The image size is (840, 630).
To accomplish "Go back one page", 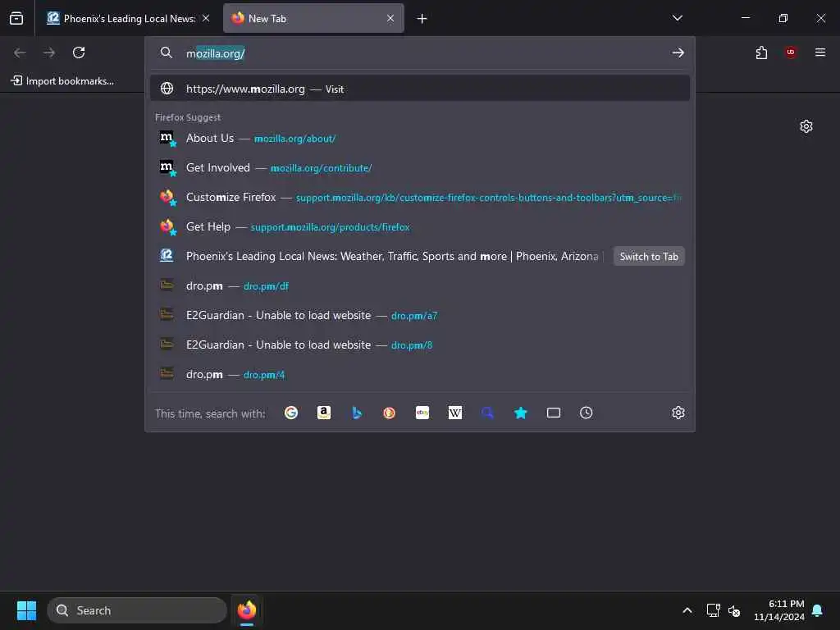I will pyautogui.click(x=20, y=52).
